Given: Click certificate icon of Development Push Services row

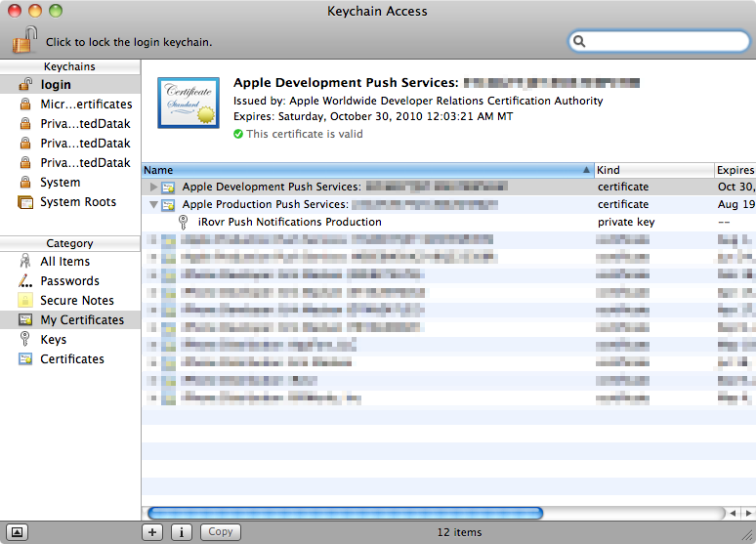Looking at the screenshot, I should [168, 188].
